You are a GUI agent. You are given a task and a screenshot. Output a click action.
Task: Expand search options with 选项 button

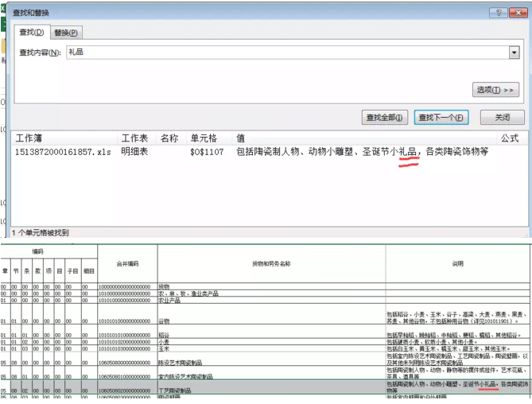[497, 90]
